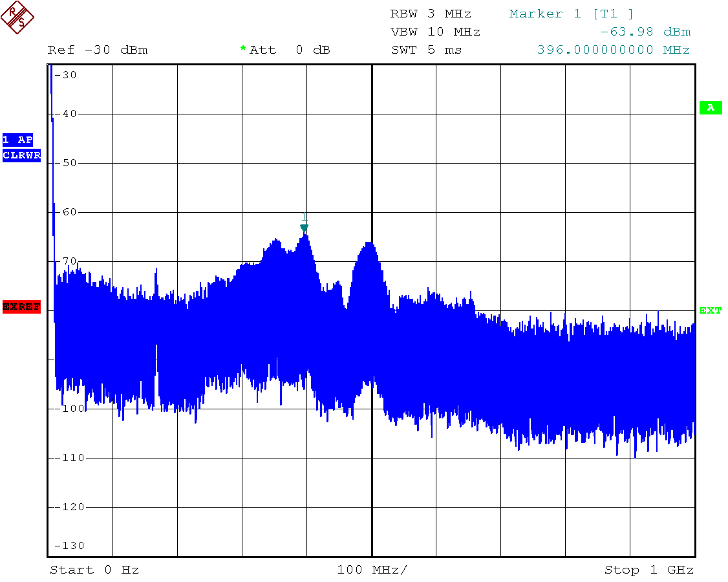728x582 pixels.
Task: Click the 'Start 0 Hz' label
Action: click(94, 570)
